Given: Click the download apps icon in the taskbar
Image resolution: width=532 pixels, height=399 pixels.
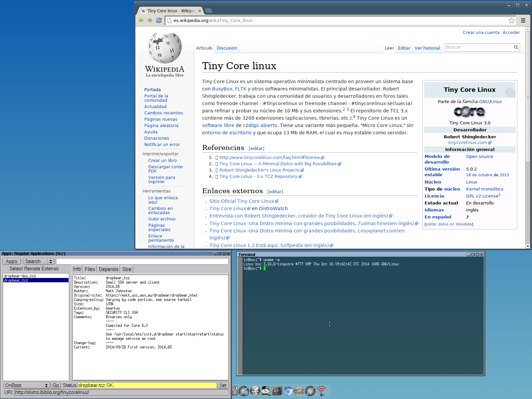Looking at the screenshot, I should 244,391.
